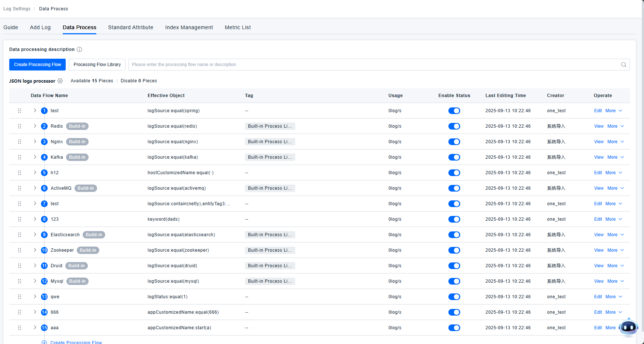
Task: Click the drag handle on Kafka row
Action: [20, 157]
